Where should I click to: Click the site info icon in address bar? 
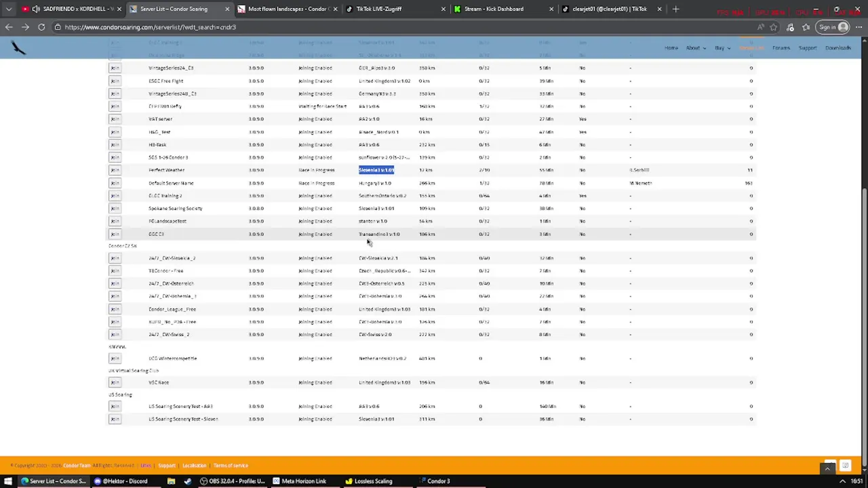58,27
